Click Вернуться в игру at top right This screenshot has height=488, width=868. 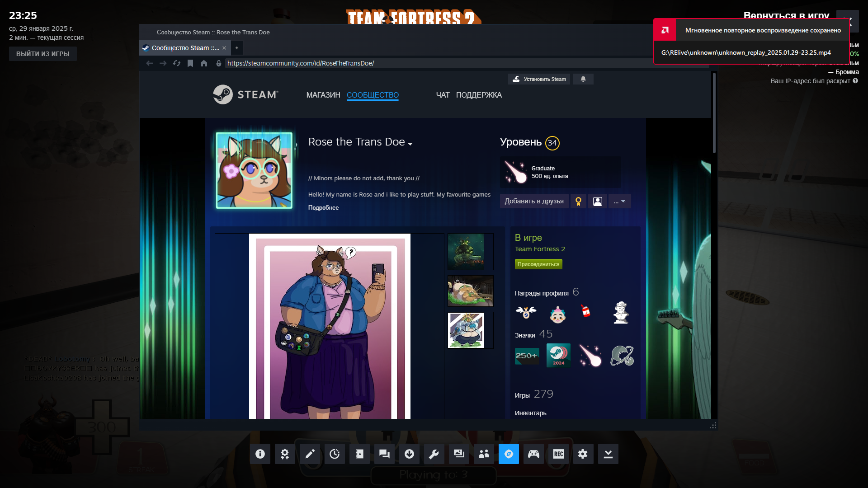tap(786, 15)
